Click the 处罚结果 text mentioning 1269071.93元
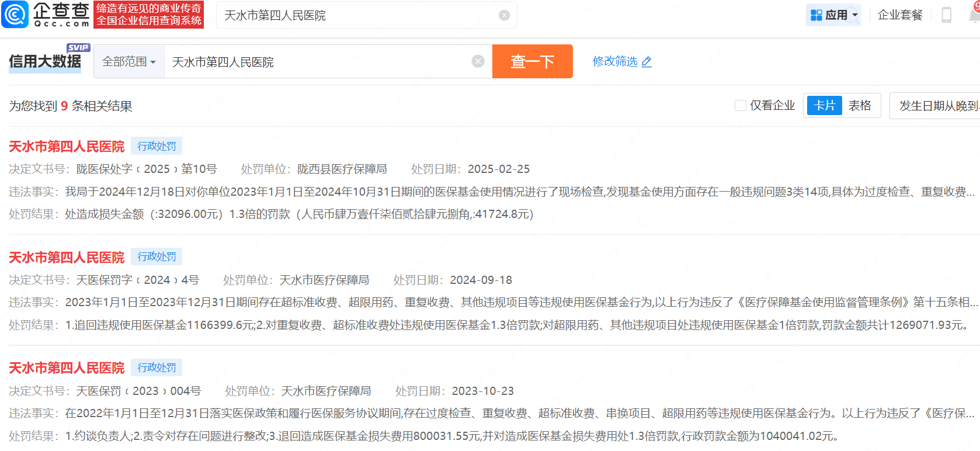The width and height of the screenshot is (980, 451). coord(517,325)
